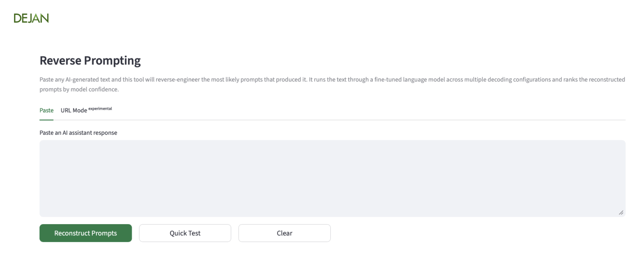Empty the input using Clear
Screen dimensions: 644x262
pyautogui.click(x=285, y=233)
